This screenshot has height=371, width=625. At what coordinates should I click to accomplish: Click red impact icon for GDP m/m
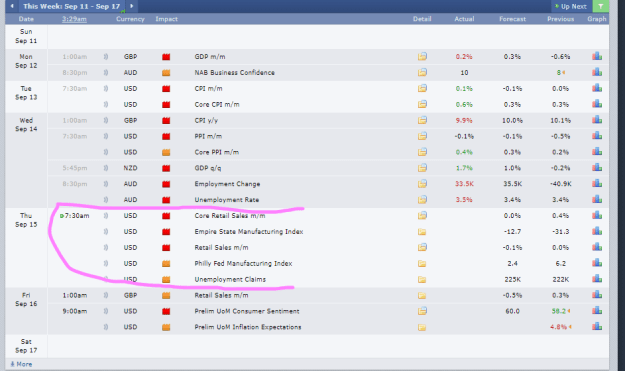point(166,57)
